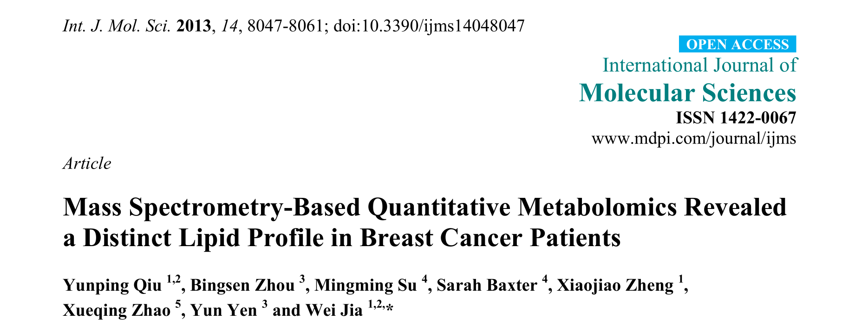Screen dimensions: 868x326
Task: Click the bold year 2013 in citation
Action: [194, 26]
